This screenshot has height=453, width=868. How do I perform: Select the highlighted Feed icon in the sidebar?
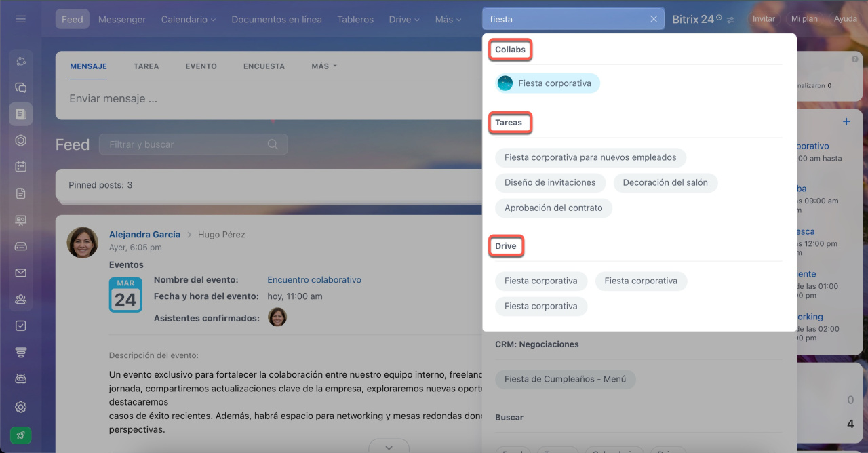21,114
